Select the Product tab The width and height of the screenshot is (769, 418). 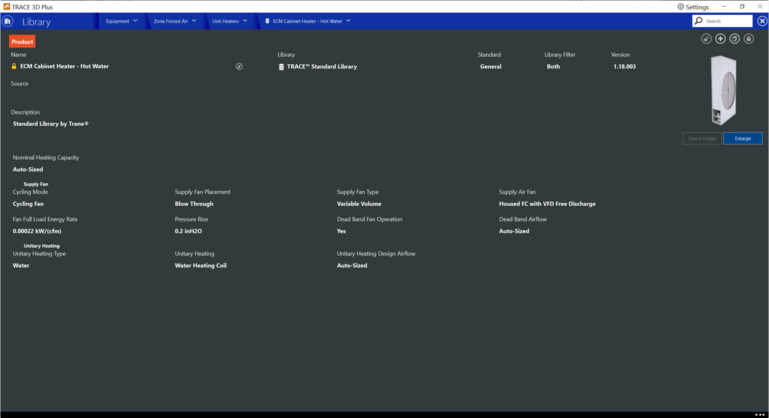coord(22,42)
